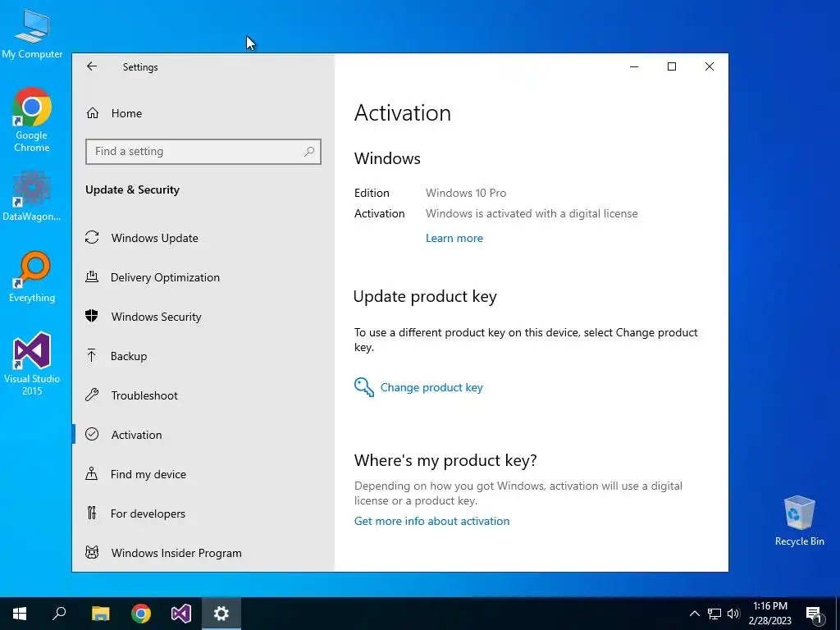Click the Windows Insider cat icon
Image resolution: width=840 pixels, height=630 pixels.
pos(92,552)
